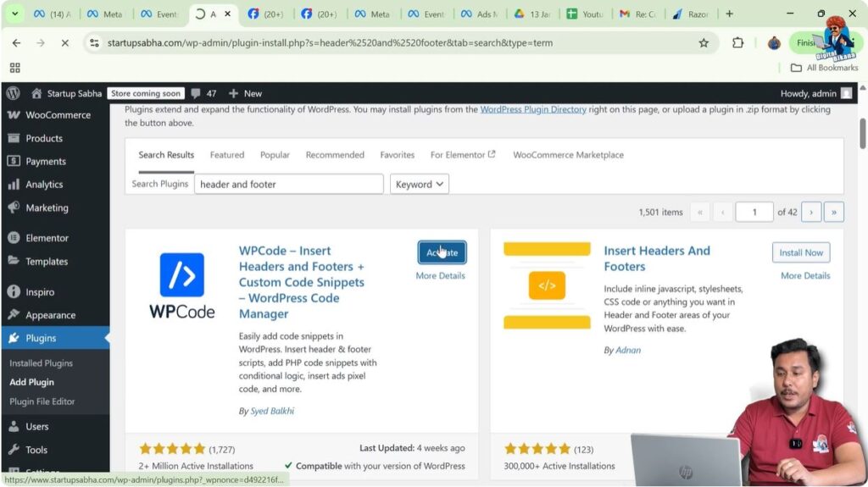Open WPCode plugin title link
The height and width of the screenshot is (487, 868).
pos(302,282)
